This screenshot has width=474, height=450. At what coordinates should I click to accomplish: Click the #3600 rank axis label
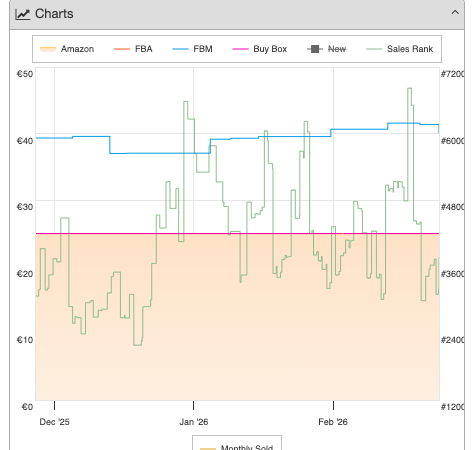tap(452, 274)
